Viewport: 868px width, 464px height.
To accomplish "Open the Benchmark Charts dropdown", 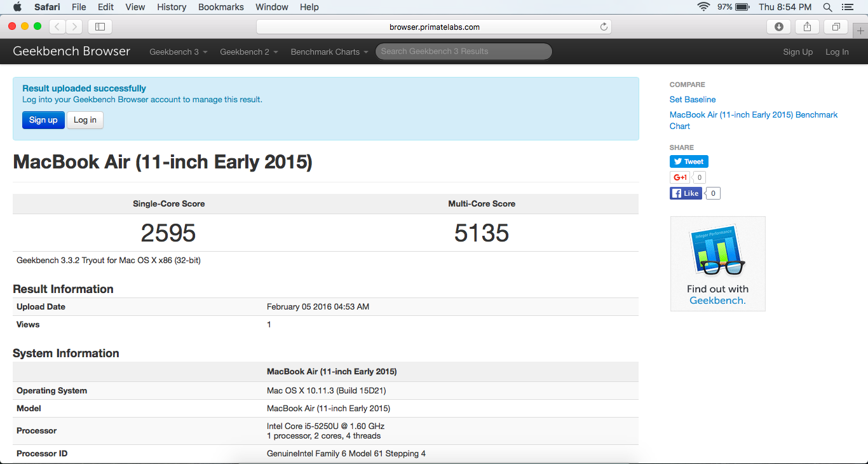I will coord(329,52).
